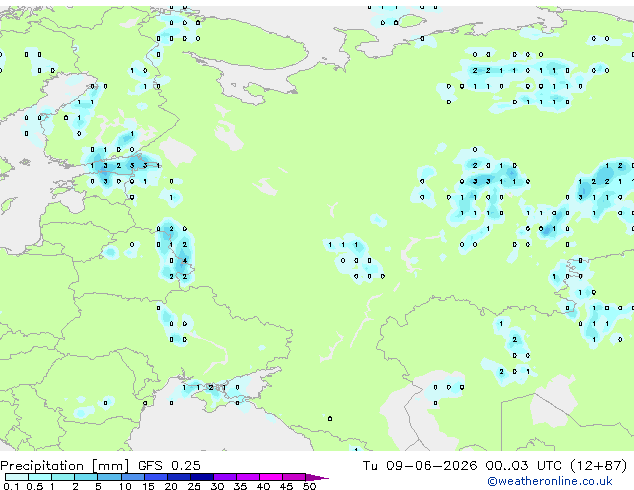
Task: Pick the 30–35 mm purple swatch
Action: [x=225, y=477]
